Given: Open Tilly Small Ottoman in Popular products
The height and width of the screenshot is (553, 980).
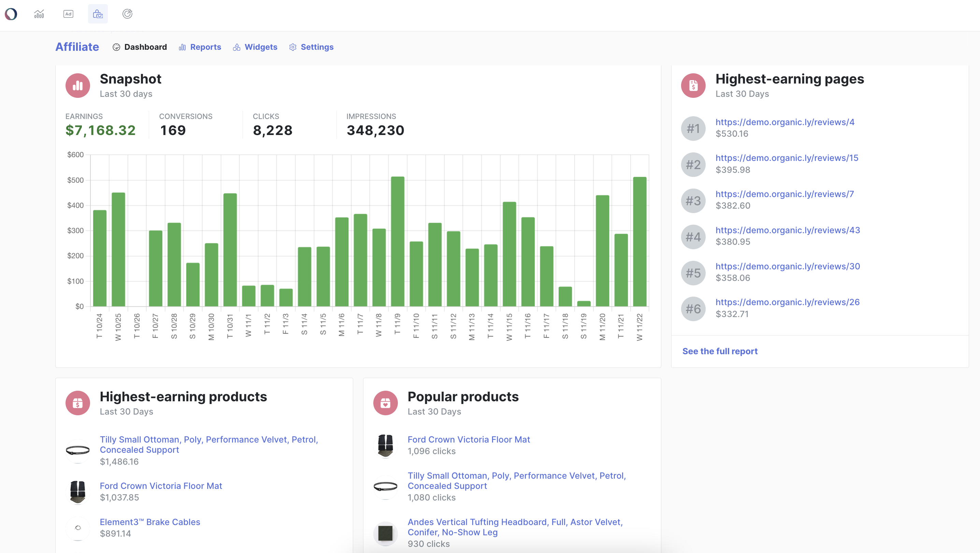Looking at the screenshot, I should (x=517, y=481).
